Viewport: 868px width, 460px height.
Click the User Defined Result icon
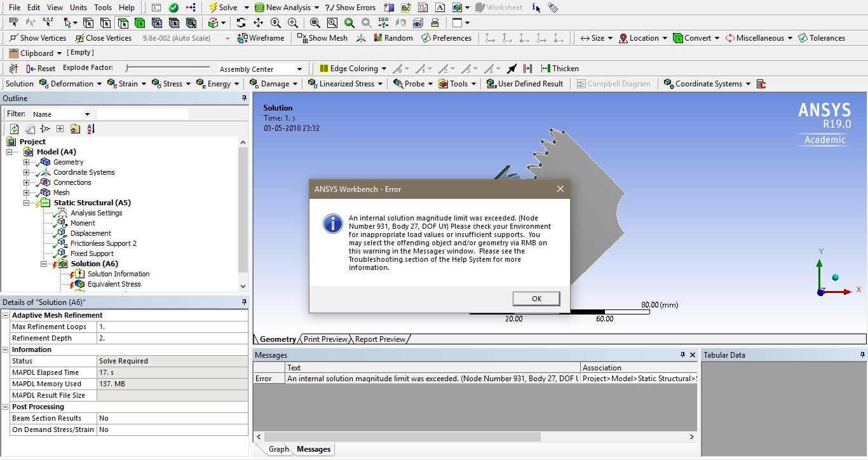[x=491, y=84]
